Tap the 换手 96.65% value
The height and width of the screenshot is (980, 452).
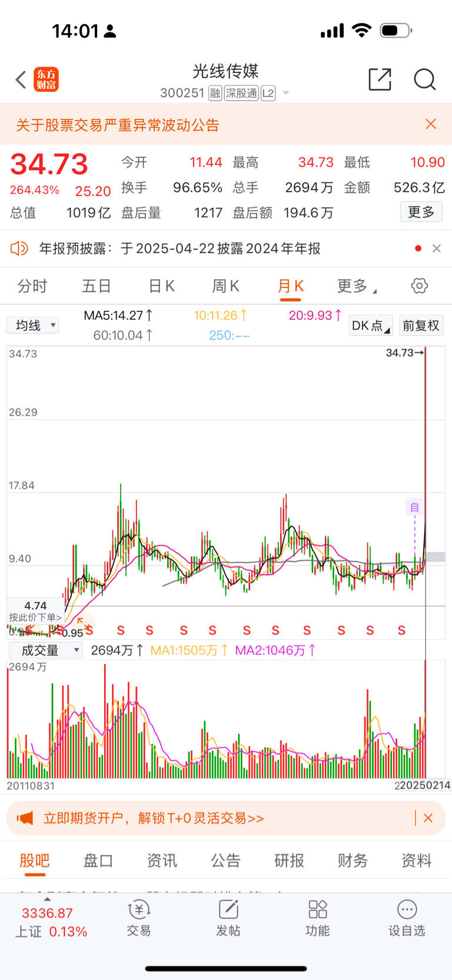click(x=198, y=188)
